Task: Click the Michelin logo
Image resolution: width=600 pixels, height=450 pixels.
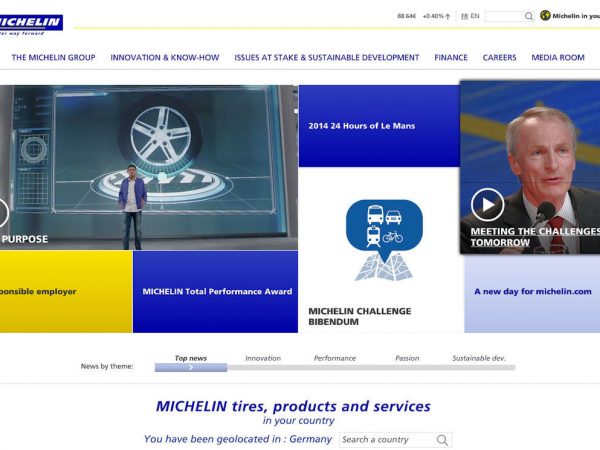Action: (31, 25)
